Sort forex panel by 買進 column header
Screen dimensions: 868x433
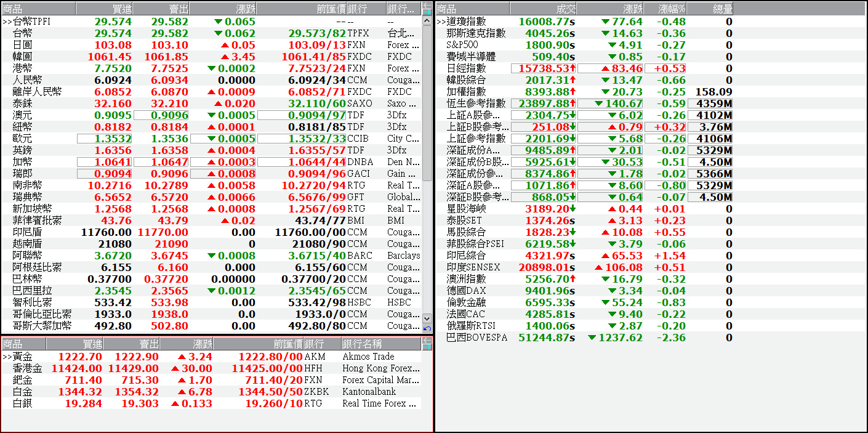[x=104, y=9]
